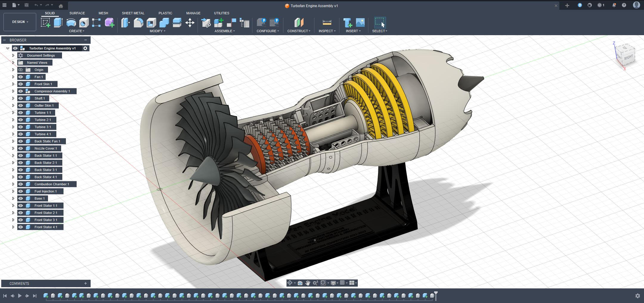Select the Move/Copy tool icon
This screenshot has width=644, height=303.
190,23
